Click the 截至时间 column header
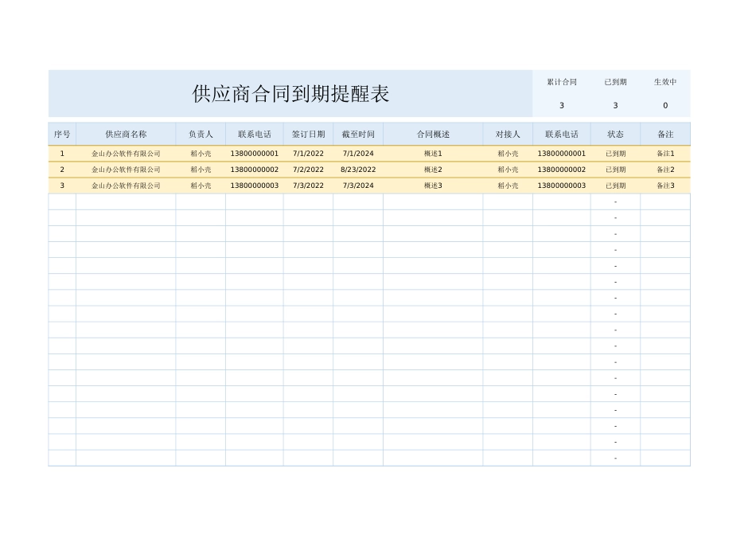The width and height of the screenshot is (756, 535). click(x=357, y=134)
